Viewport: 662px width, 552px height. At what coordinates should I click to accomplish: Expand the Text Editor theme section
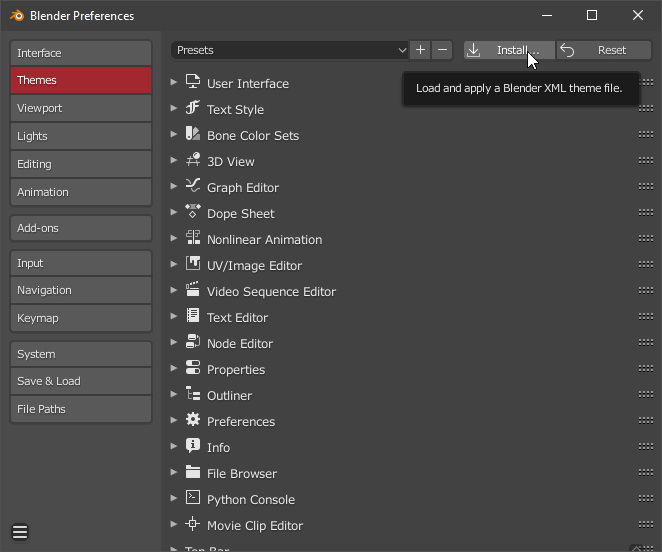pyautogui.click(x=174, y=317)
